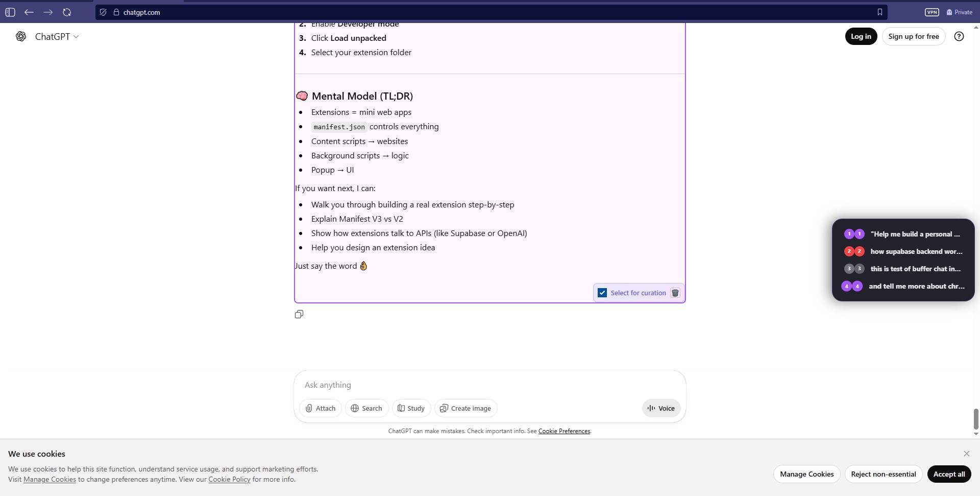Viewport: 980px width, 496px height.
Task: Toggle the browser sidebar panel
Action: [10, 12]
